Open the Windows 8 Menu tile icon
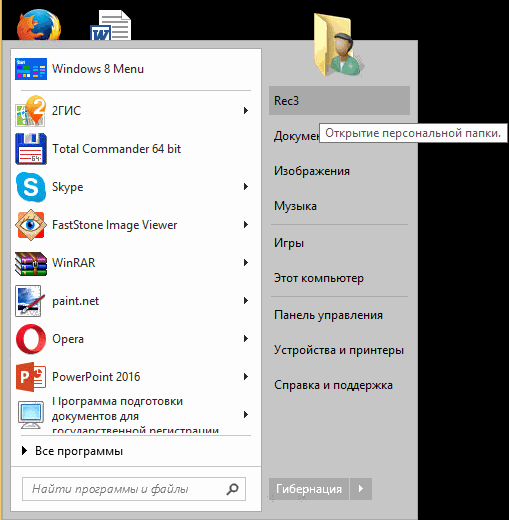The width and height of the screenshot is (509, 520). tap(31, 69)
